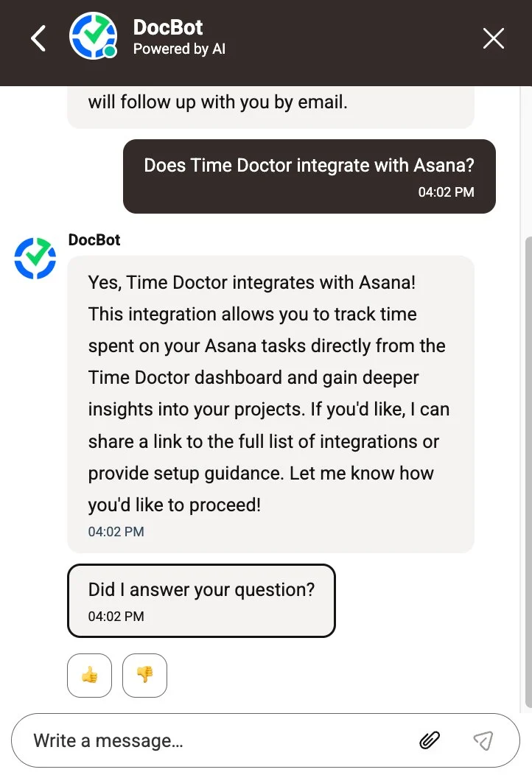This screenshot has height=775, width=532.
Task: Click the DocBot avatar beside the reply
Action: point(35,259)
